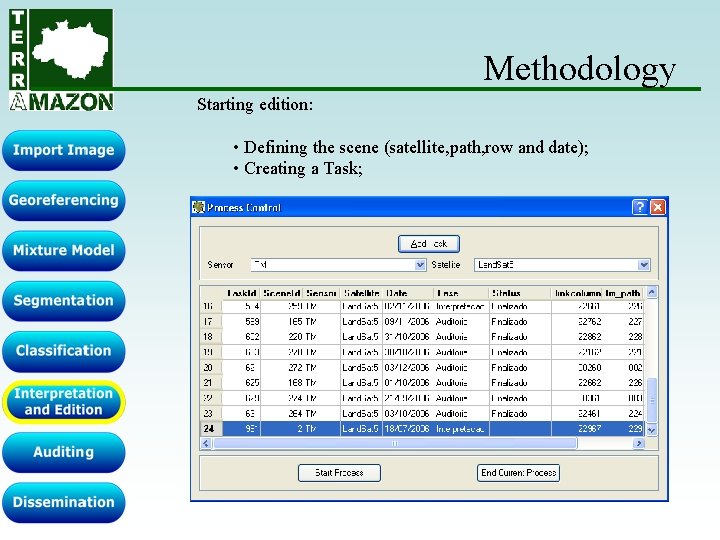
Task: Click the Process Control window icon
Action: [x=198, y=208]
